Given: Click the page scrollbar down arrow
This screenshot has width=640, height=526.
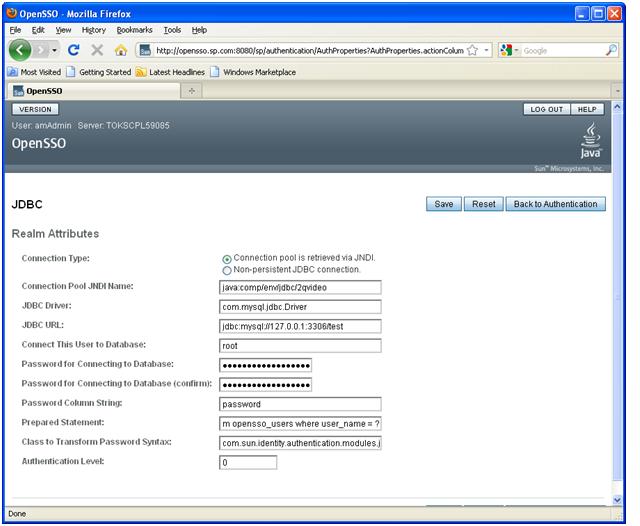Looking at the screenshot, I should coord(617,500).
